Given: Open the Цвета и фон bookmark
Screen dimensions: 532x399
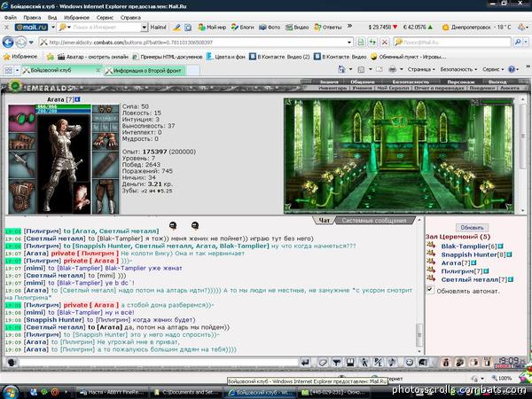Looking at the screenshot, I should pos(226,57).
